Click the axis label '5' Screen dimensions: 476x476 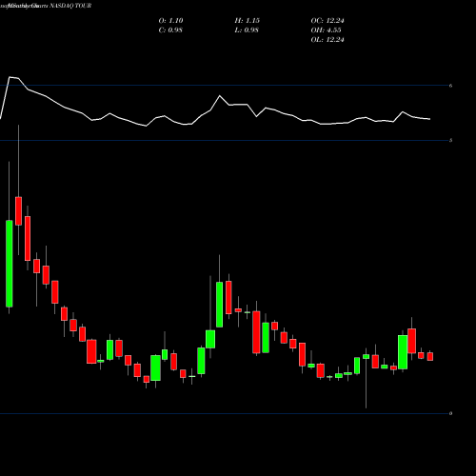click(x=450, y=140)
